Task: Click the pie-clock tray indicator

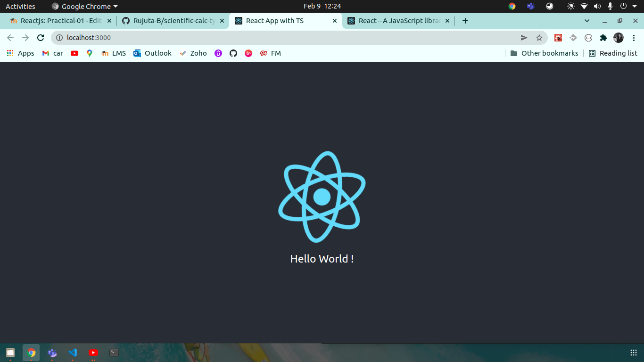Action: tap(550, 6)
